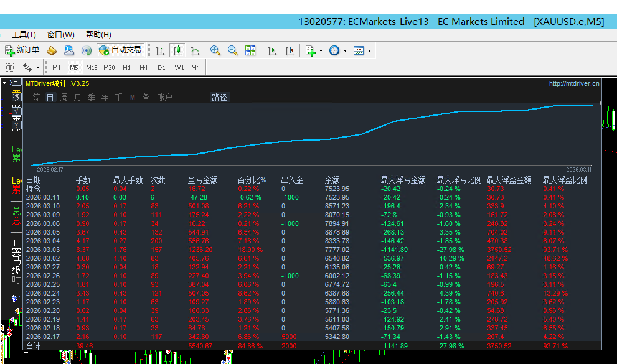Switch to the 日 daily tab
617x364 pixels.
[50, 97]
